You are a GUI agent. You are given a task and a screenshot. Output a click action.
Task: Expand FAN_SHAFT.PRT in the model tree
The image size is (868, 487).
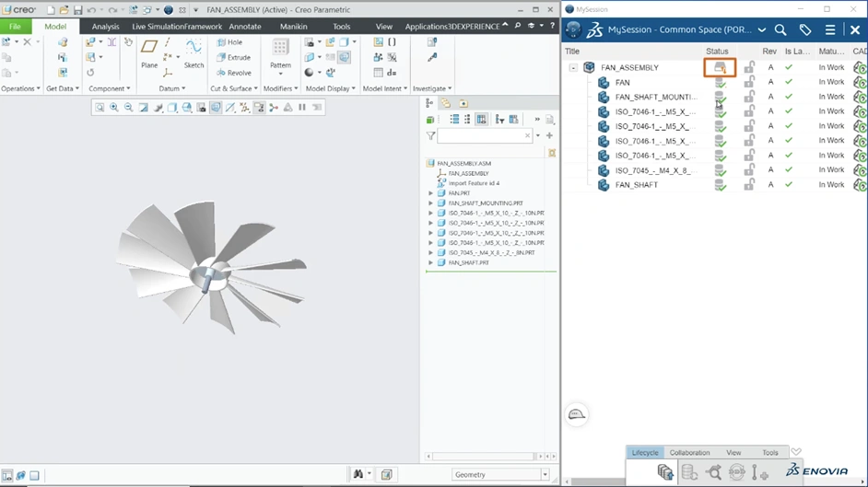pyautogui.click(x=430, y=263)
